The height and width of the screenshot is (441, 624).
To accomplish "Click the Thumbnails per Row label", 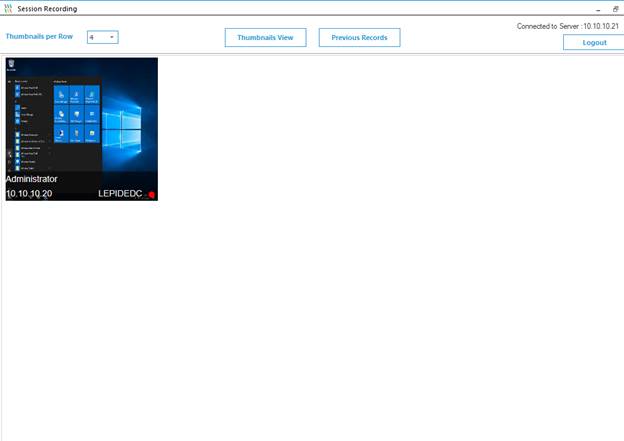I will [x=39, y=36].
